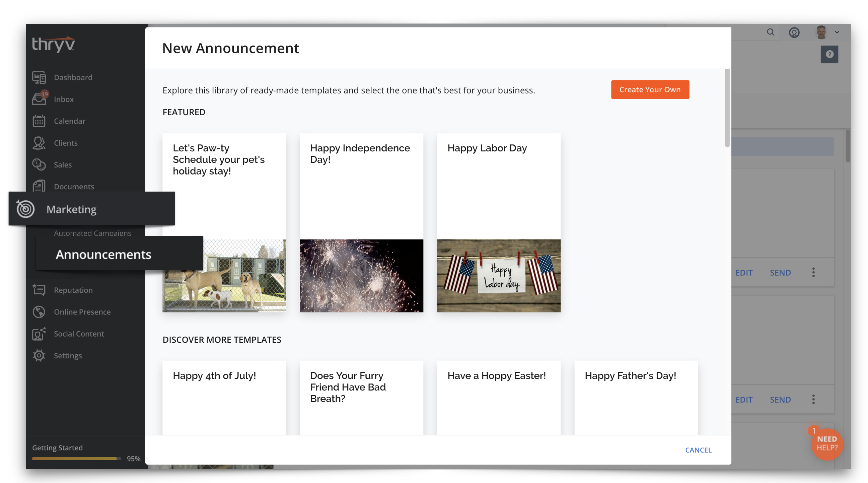Click the first SEND link
868x483 pixels.
pyautogui.click(x=780, y=273)
